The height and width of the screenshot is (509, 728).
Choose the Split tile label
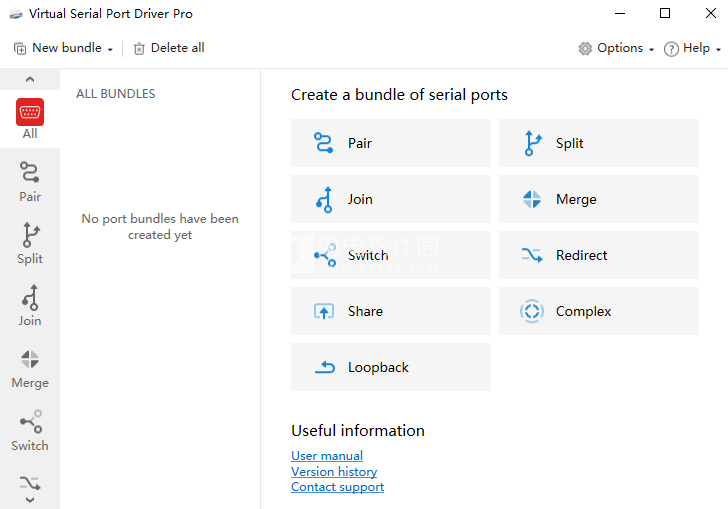coord(569,143)
